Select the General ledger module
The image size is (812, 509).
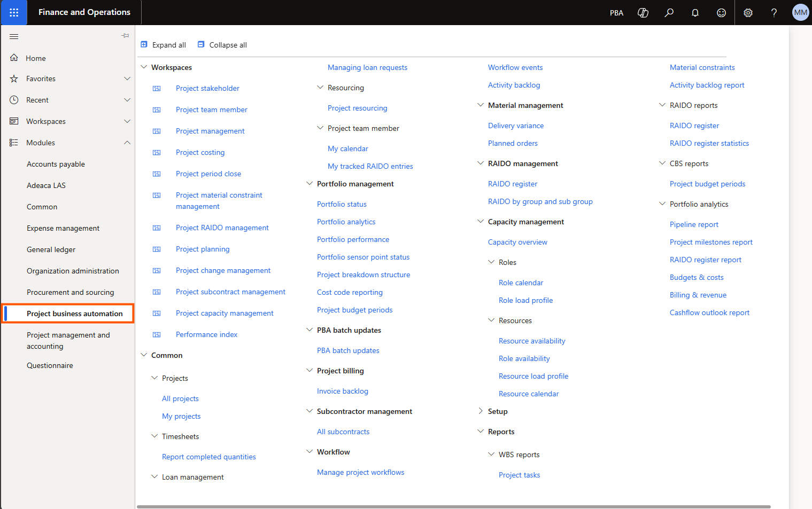(51, 249)
